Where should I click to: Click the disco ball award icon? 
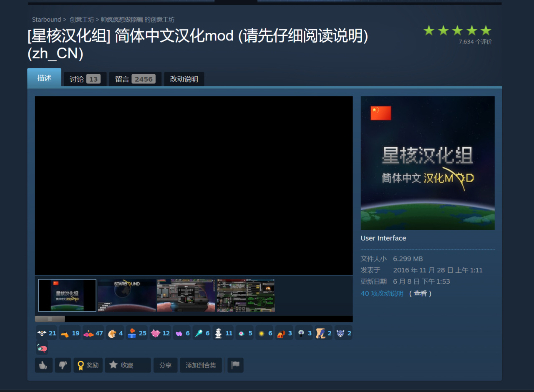click(x=301, y=333)
